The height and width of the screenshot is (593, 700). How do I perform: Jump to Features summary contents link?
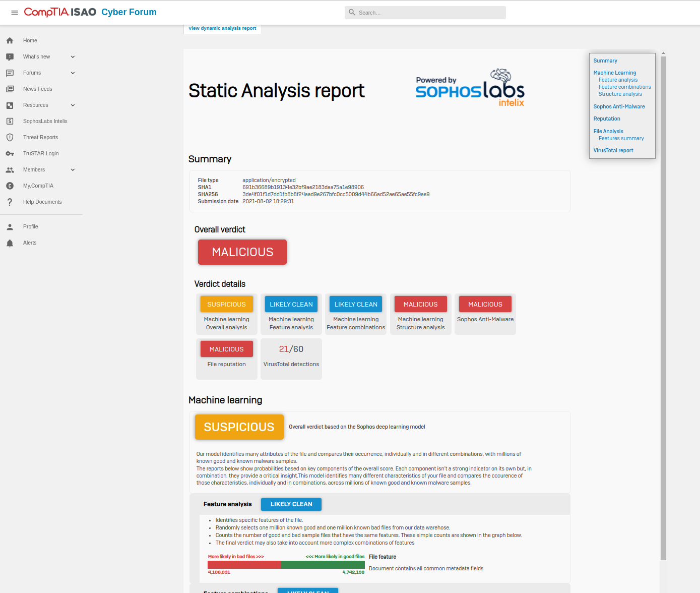[621, 138]
